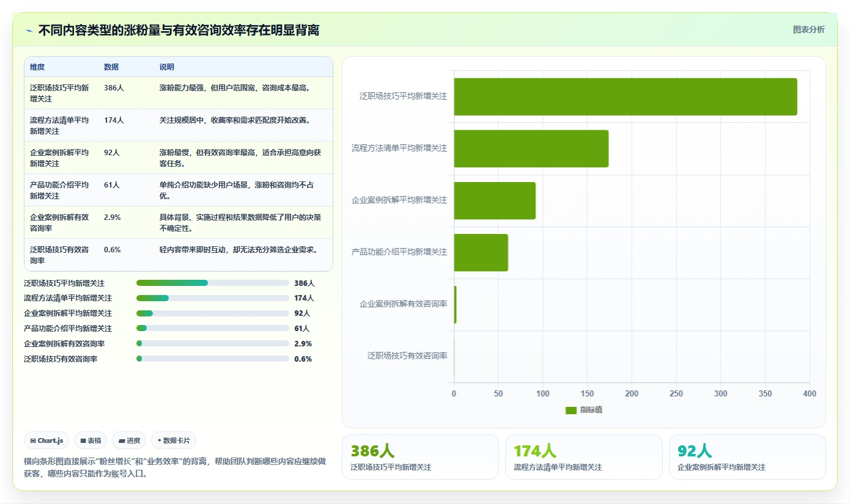Click table row label 企业案例拆解平均新增关注
Screen dimensions: 850x504
tap(59, 158)
